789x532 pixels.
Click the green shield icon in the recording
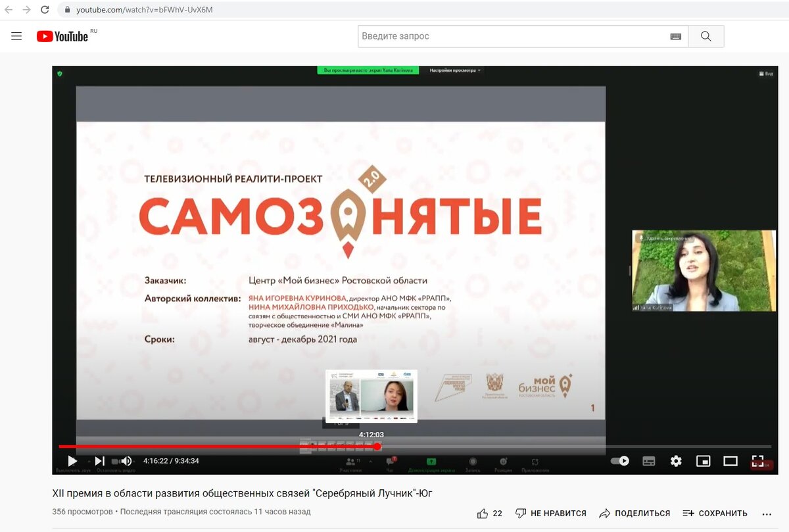click(60, 74)
